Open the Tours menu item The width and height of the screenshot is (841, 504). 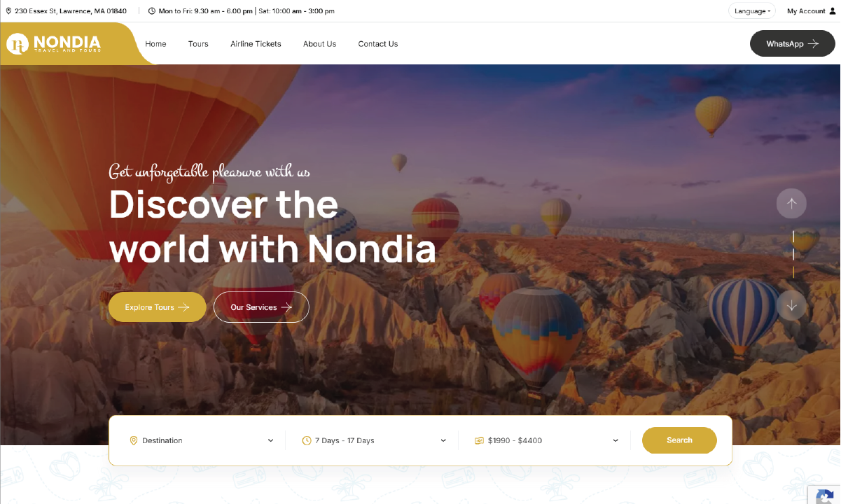[198, 44]
